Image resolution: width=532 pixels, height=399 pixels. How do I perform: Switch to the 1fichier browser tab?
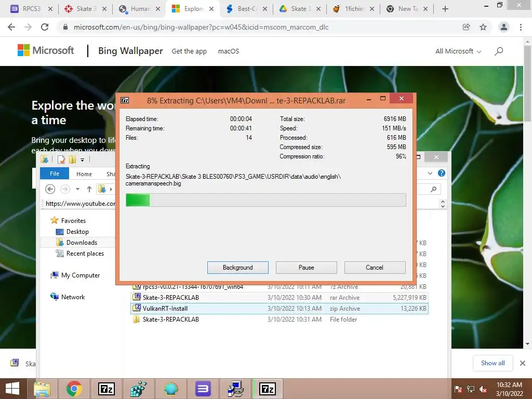click(x=353, y=9)
